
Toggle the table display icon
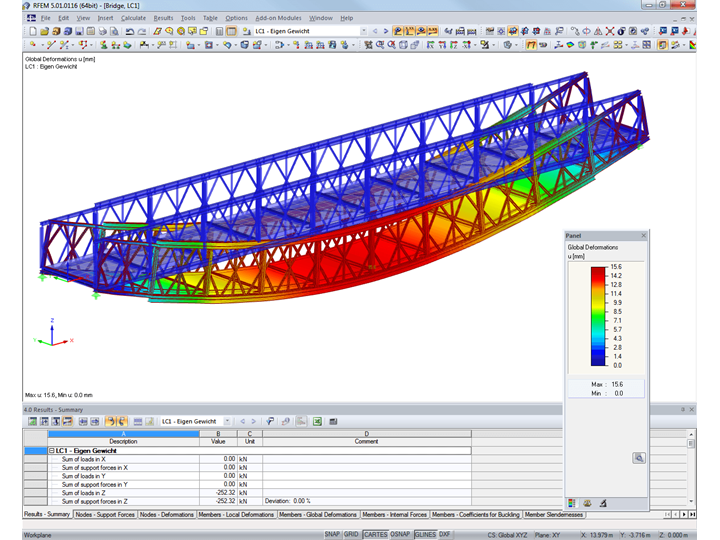pyautogui.click(x=231, y=31)
